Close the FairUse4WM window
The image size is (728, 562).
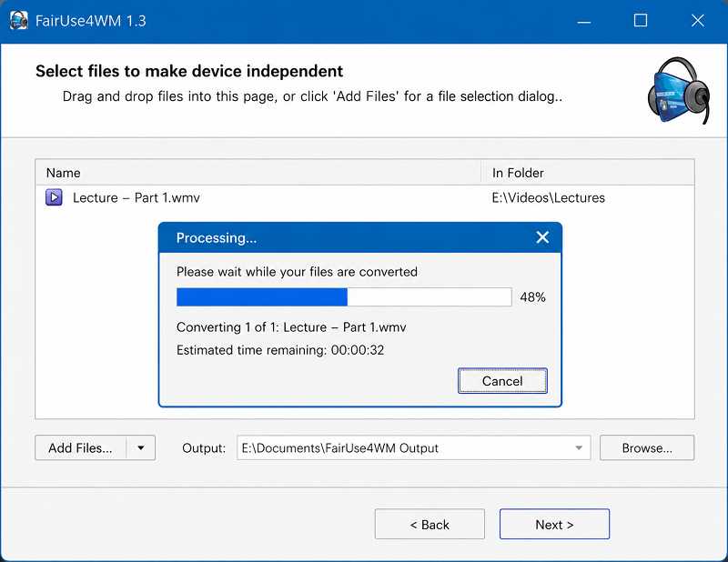pos(697,21)
